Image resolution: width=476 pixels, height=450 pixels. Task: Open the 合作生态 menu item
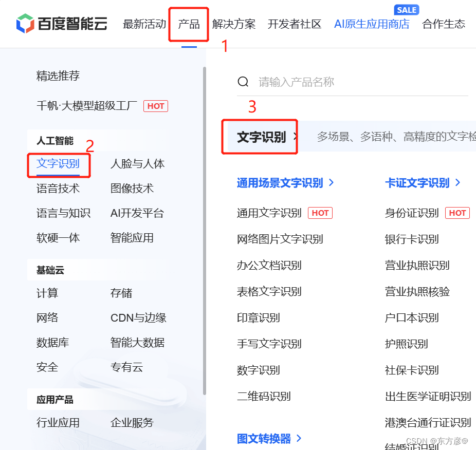point(443,24)
